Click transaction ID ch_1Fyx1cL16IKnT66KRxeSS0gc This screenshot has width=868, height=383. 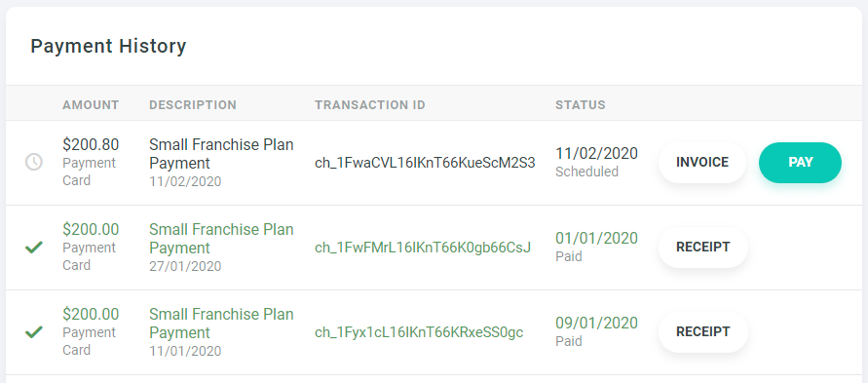coord(419,332)
